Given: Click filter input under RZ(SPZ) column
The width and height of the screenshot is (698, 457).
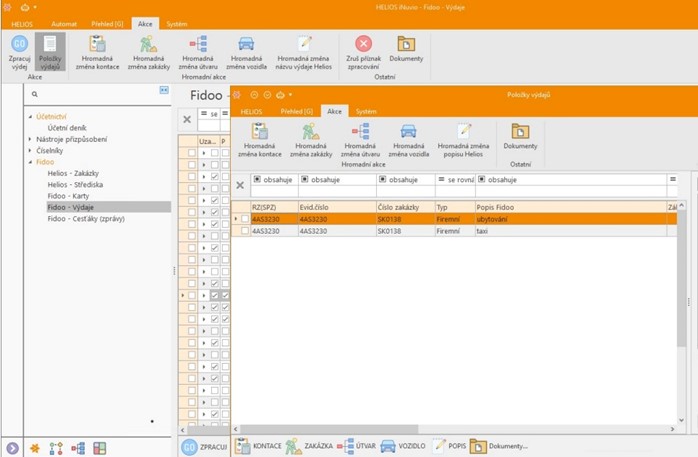Looking at the screenshot, I should point(274,191).
